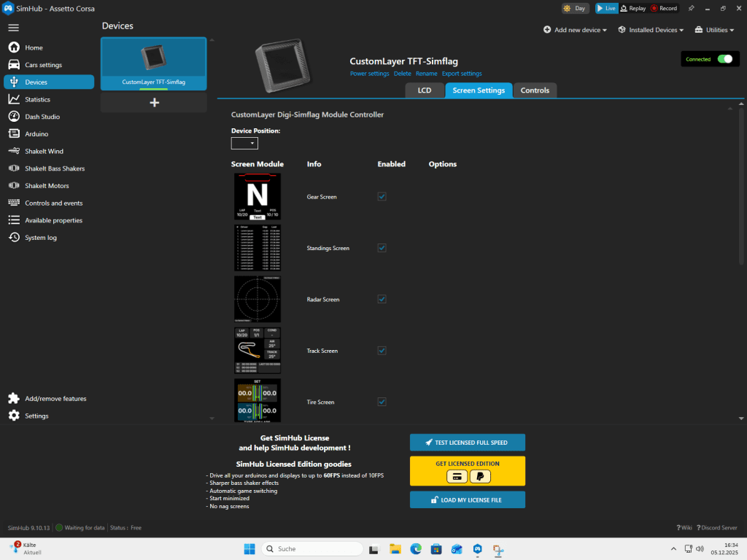The height and width of the screenshot is (560, 747).
Task: Open the Device Position dropdown
Action: (x=244, y=144)
